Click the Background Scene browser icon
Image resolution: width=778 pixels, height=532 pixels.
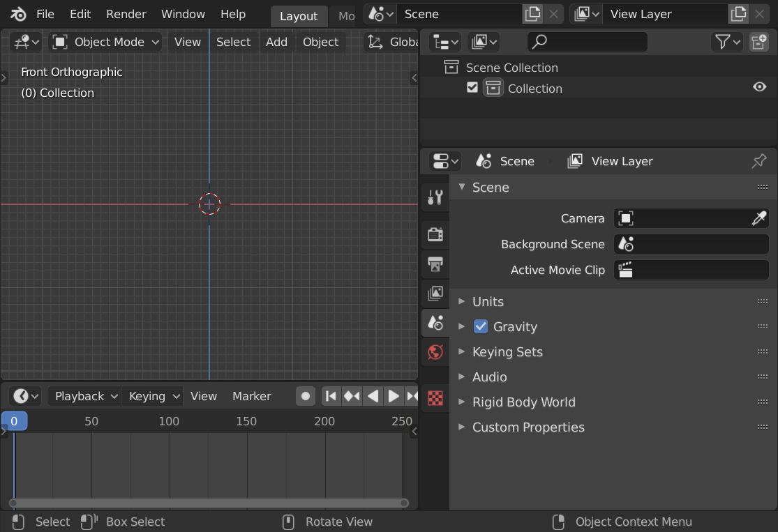coord(624,244)
